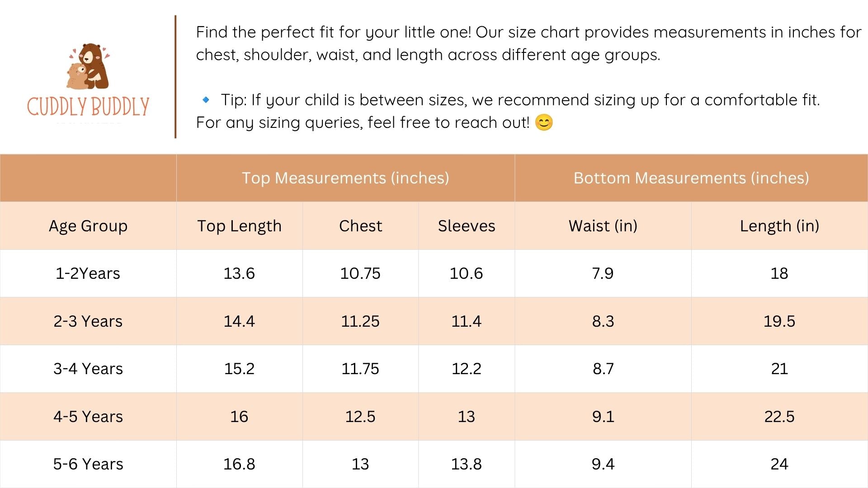
Task: Click the Cuddly Buddly bear logo
Action: pos(89,66)
